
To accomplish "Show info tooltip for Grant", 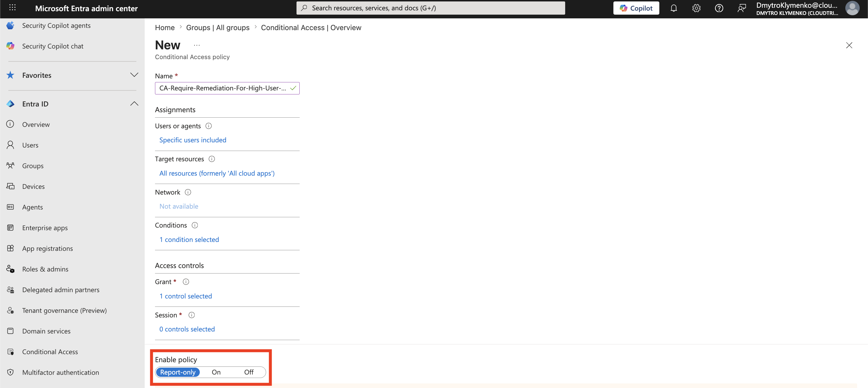I will pyautogui.click(x=186, y=282).
